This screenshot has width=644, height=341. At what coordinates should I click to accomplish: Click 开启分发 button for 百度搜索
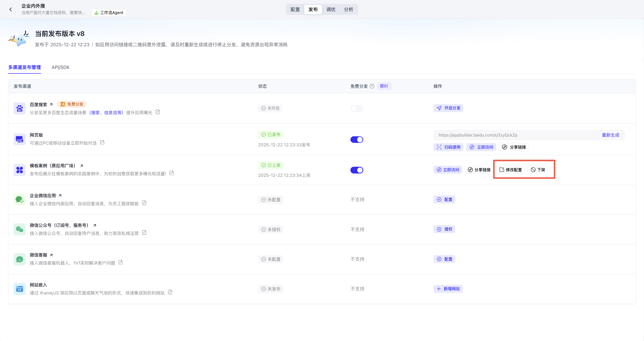(448, 108)
